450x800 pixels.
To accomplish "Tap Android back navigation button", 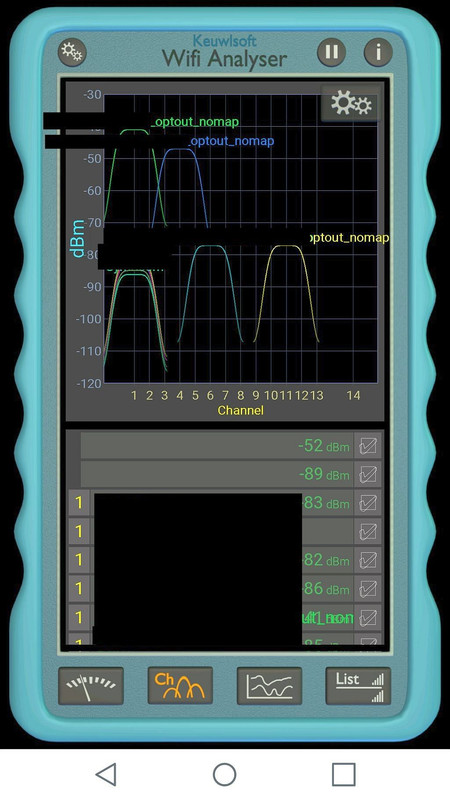I will (x=106, y=774).
